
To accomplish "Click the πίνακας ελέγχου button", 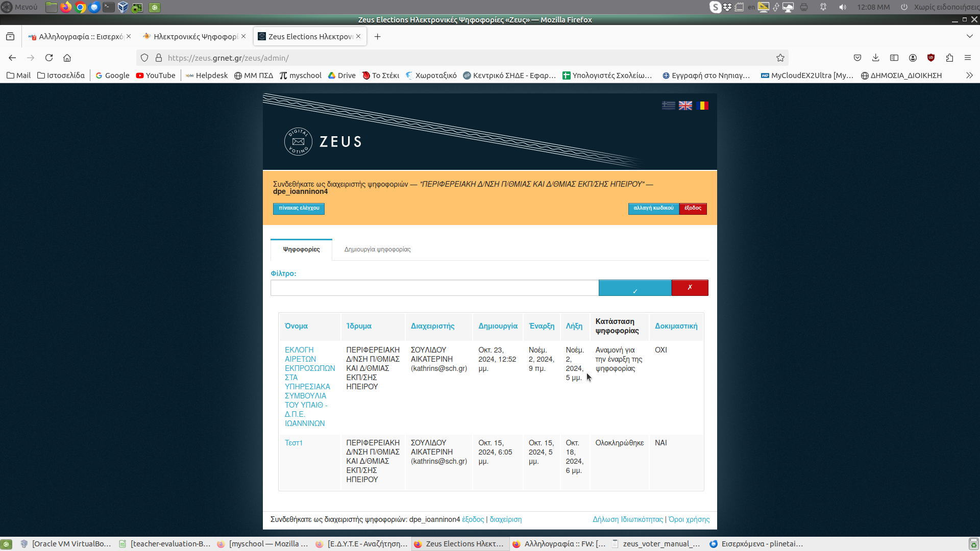I will (299, 208).
